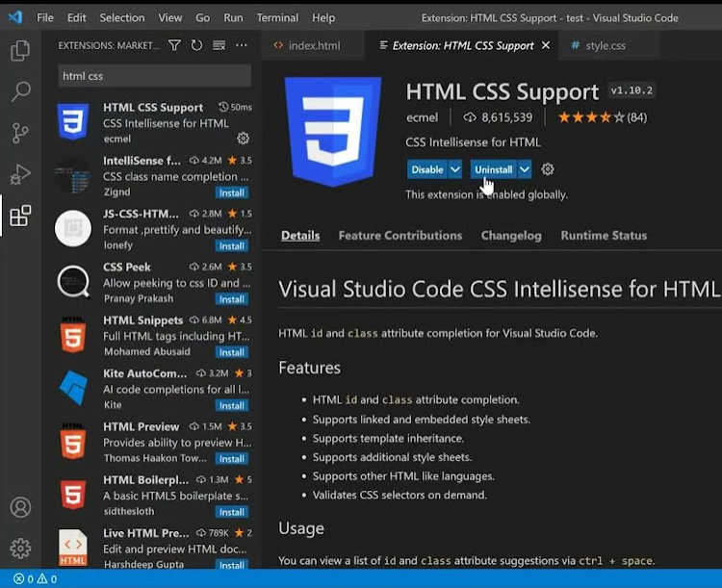Open the Selection menu
Image resolution: width=722 pixels, height=588 pixels.
(x=122, y=18)
